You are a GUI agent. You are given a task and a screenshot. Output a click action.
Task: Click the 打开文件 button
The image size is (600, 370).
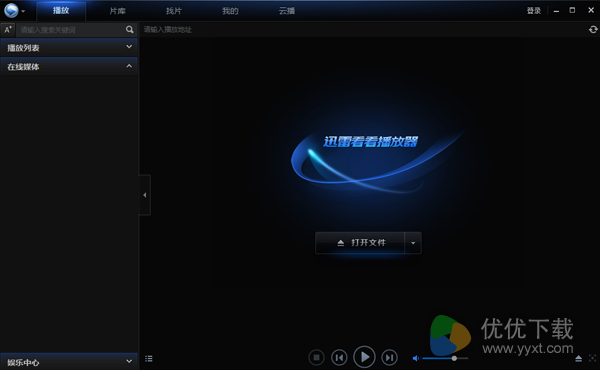tap(360, 243)
